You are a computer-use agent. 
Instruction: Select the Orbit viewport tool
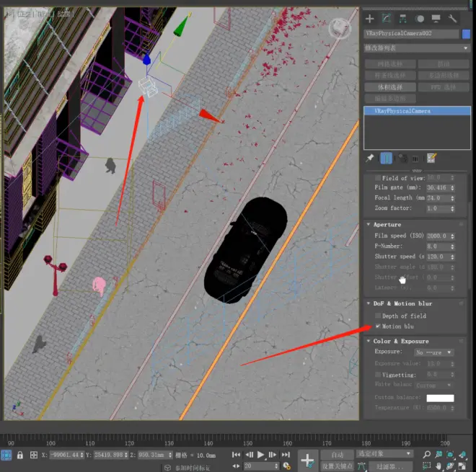[x=450, y=466]
